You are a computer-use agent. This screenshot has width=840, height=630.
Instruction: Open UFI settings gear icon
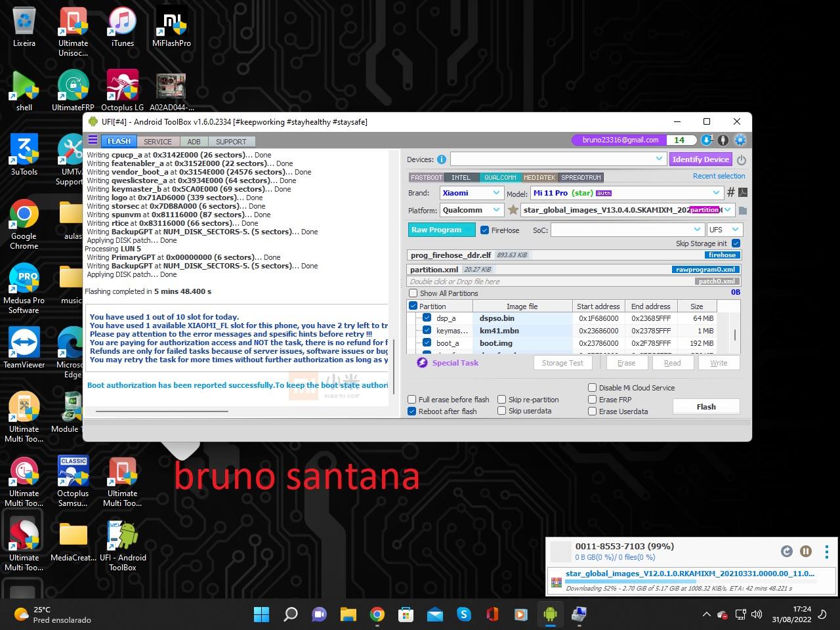click(740, 140)
